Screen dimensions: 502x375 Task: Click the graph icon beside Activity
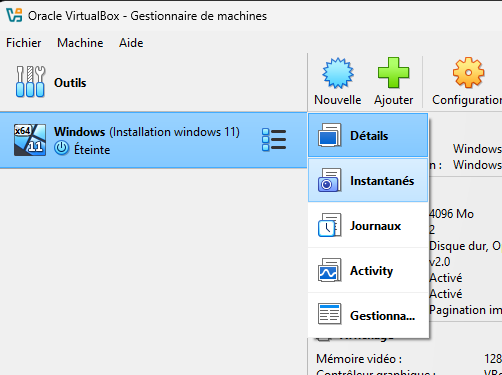click(329, 270)
